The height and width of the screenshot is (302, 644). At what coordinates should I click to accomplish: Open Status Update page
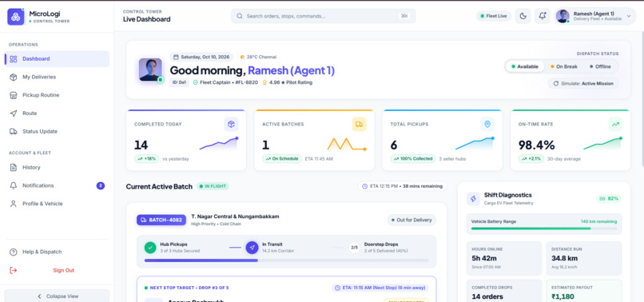[57, 132]
